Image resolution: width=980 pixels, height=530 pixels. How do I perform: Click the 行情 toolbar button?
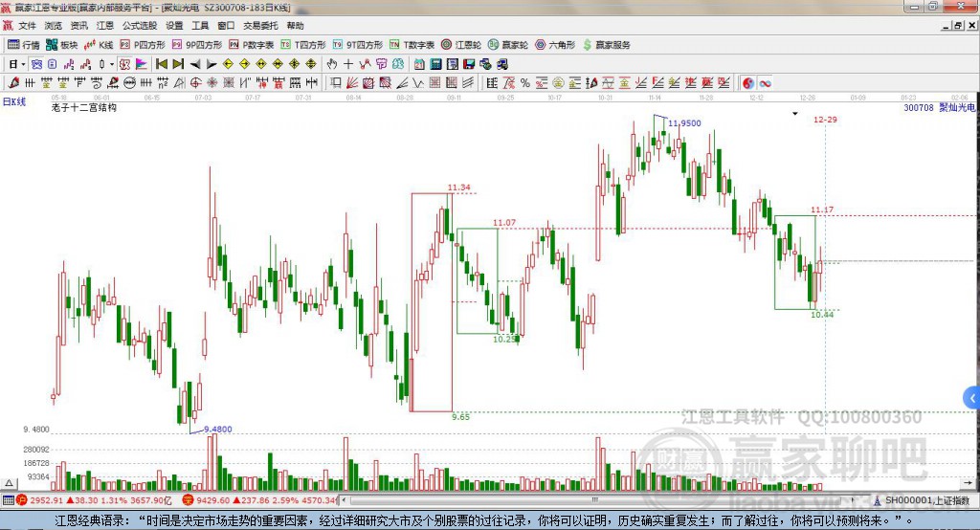point(24,45)
